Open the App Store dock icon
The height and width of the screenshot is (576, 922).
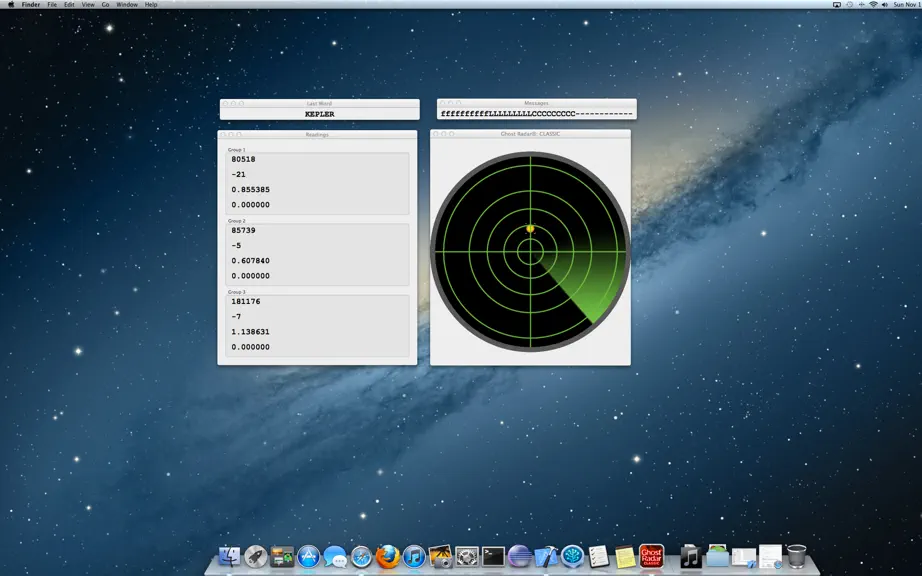(x=309, y=556)
